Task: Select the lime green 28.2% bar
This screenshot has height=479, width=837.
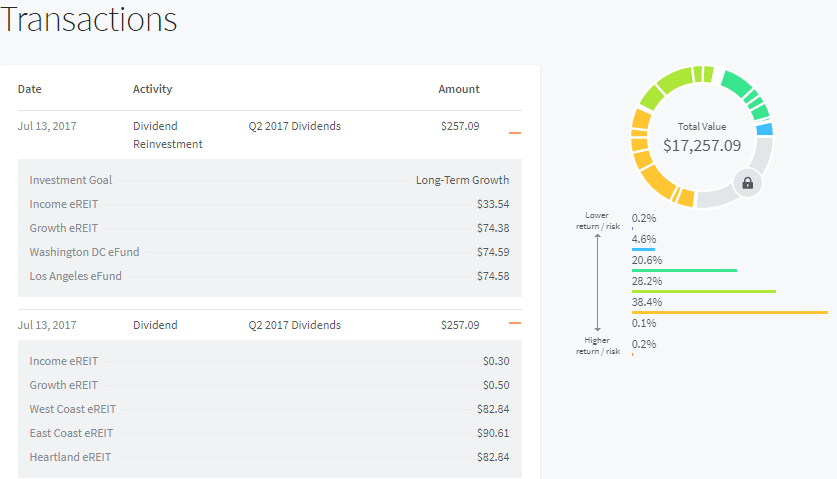Action: point(704,291)
